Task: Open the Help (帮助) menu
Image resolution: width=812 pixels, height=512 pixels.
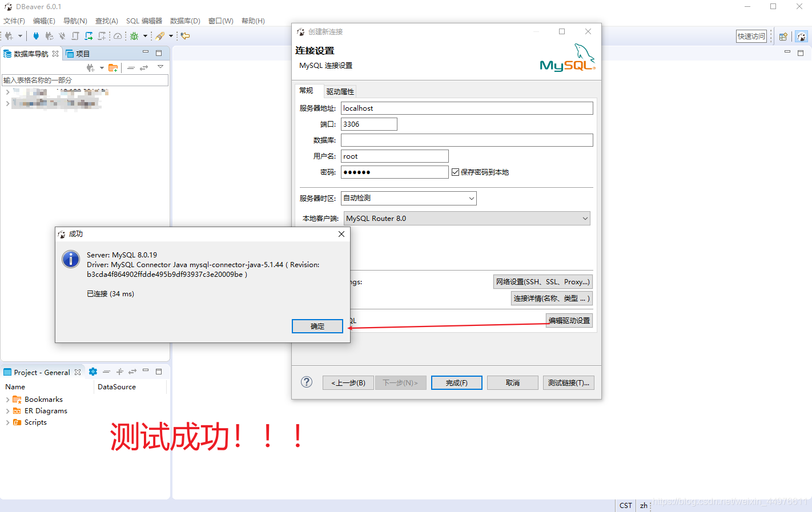Action: pyautogui.click(x=253, y=21)
